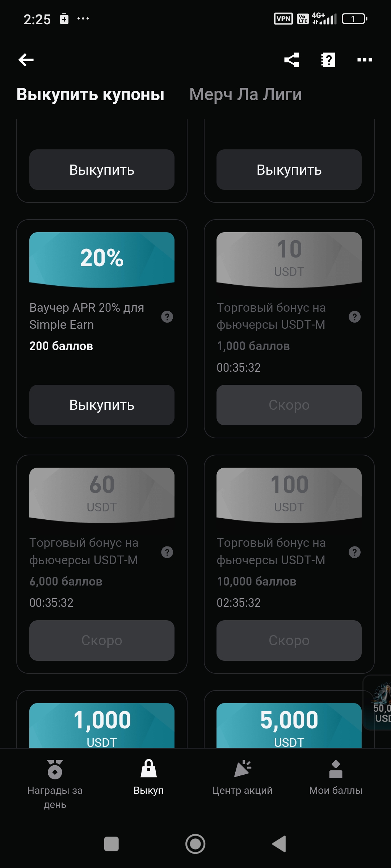Open the three-dot more options menu
The height and width of the screenshot is (868, 391).
click(x=365, y=60)
